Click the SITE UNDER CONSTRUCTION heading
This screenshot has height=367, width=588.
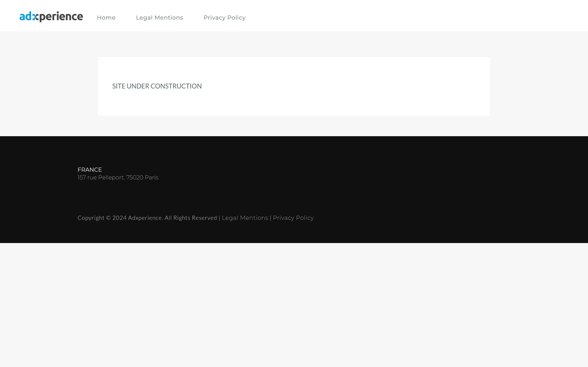[x=157, y=86]
